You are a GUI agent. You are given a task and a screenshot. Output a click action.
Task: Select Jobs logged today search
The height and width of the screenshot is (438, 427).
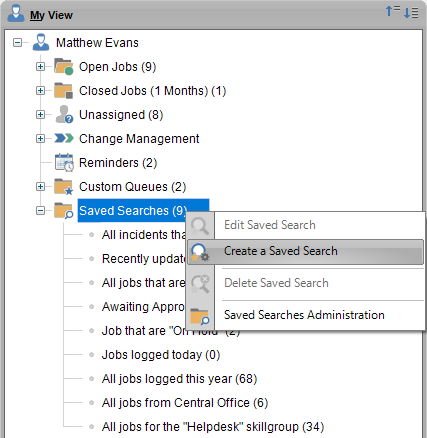pyautogui.click(x=161, y=355)
